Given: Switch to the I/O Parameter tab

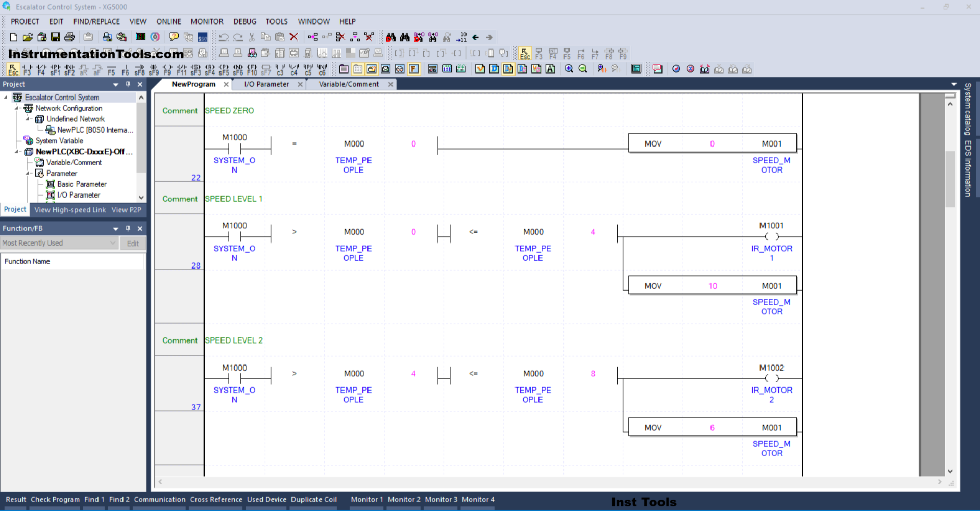Looking at the screenshot, I should [266, 84].
